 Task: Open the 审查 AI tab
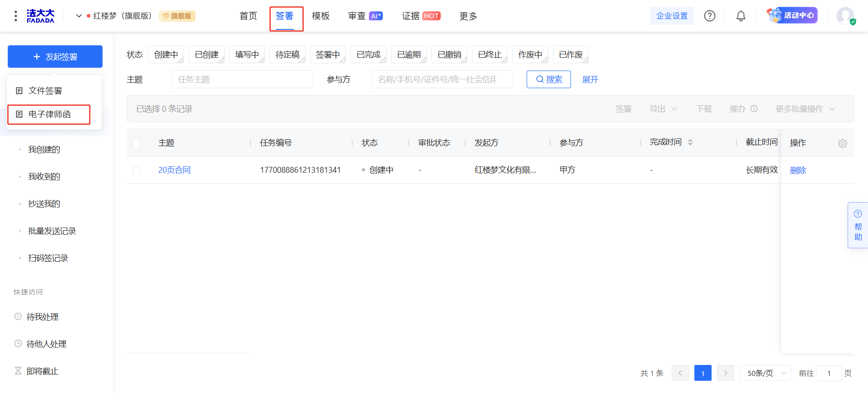tap(365, 16)
